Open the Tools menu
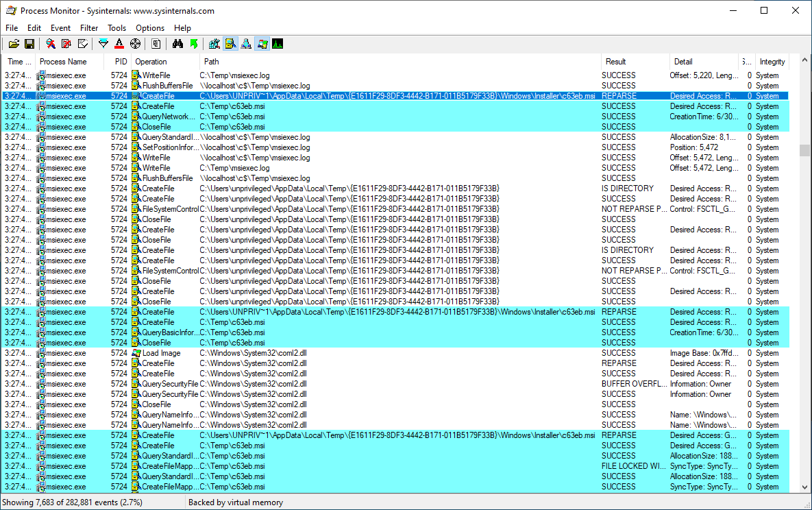This screenshot has width=812, height=510. coord(116,28)
